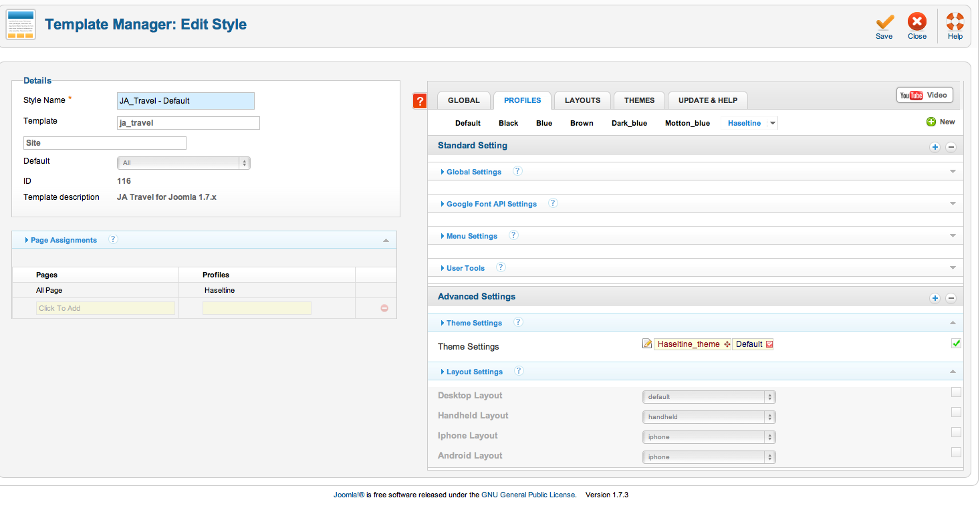
Task: Open the profile list arrow next to Haseltine
Action: tap(773, 123)
